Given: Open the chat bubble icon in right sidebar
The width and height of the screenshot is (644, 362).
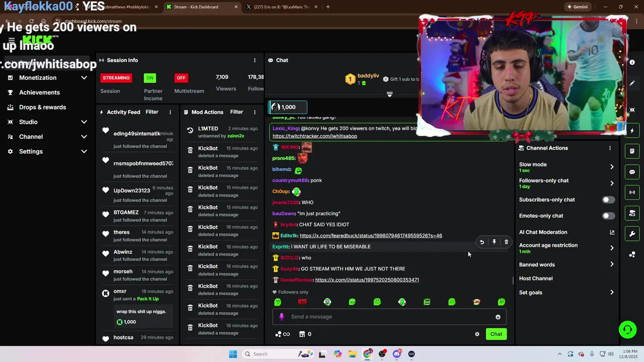Looking at the screenshot, I should (632, 172).
